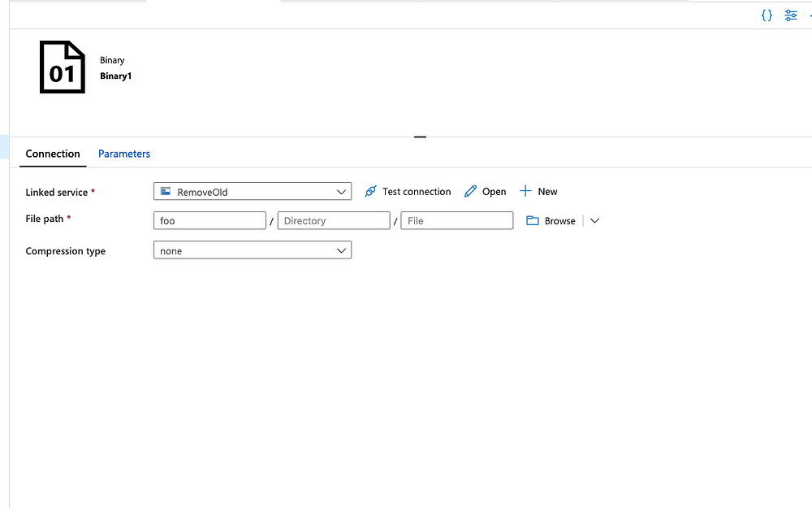Click the Linked service label
812x508 pixels.
tap(57, 192)
